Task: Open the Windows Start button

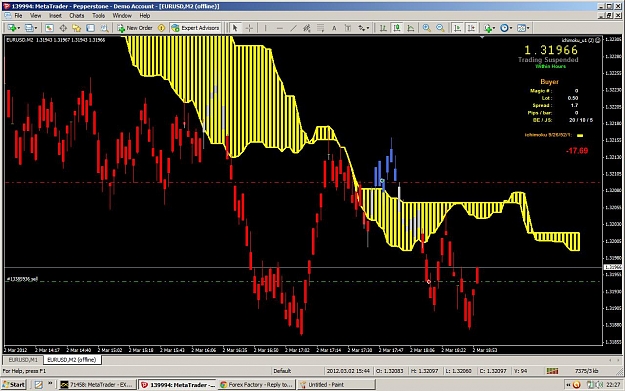Action: coord(14,385)
